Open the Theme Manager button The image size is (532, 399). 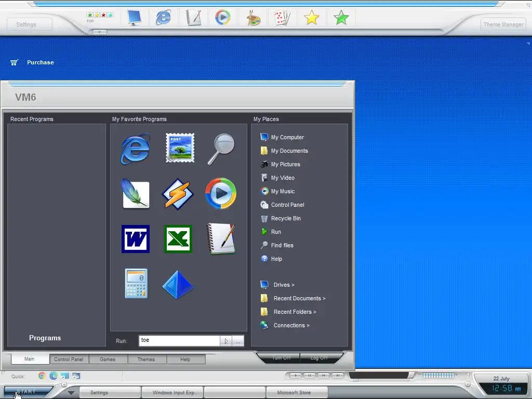click(503, 24)
